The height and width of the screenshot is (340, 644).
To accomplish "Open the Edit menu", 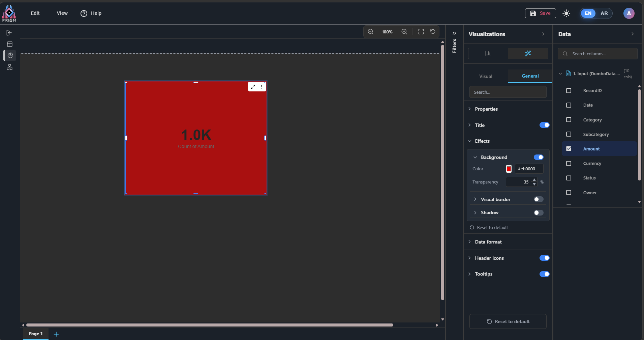I will [35, 13].
